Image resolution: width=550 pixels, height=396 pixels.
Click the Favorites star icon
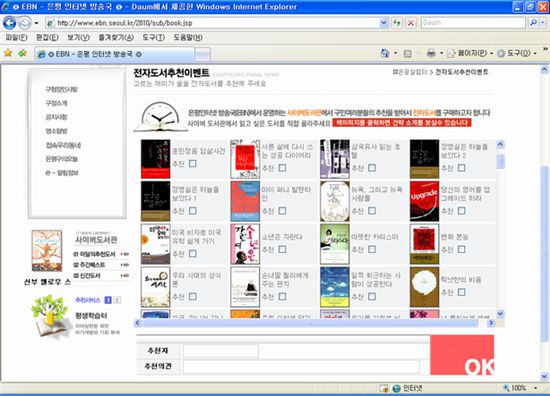pyautogui.click(x=8, y=53)
